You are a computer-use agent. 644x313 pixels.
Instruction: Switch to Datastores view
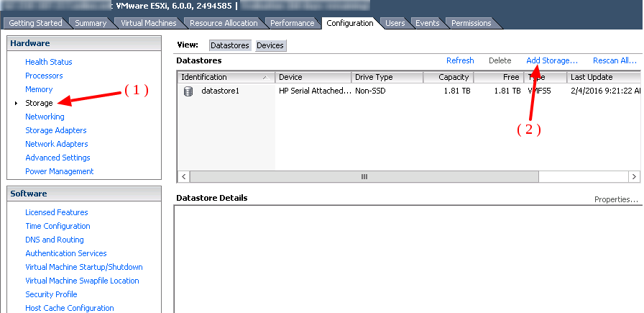tap(229, 45)
